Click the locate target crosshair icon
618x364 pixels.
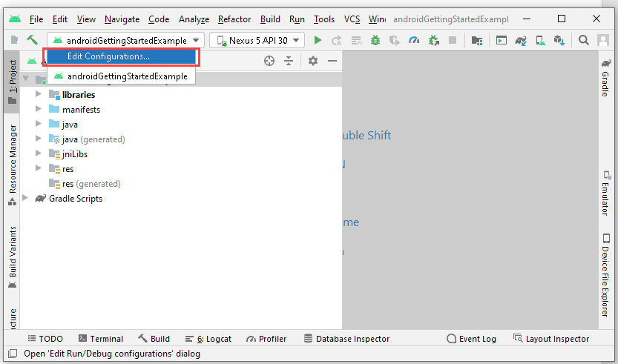click(269, 61)
